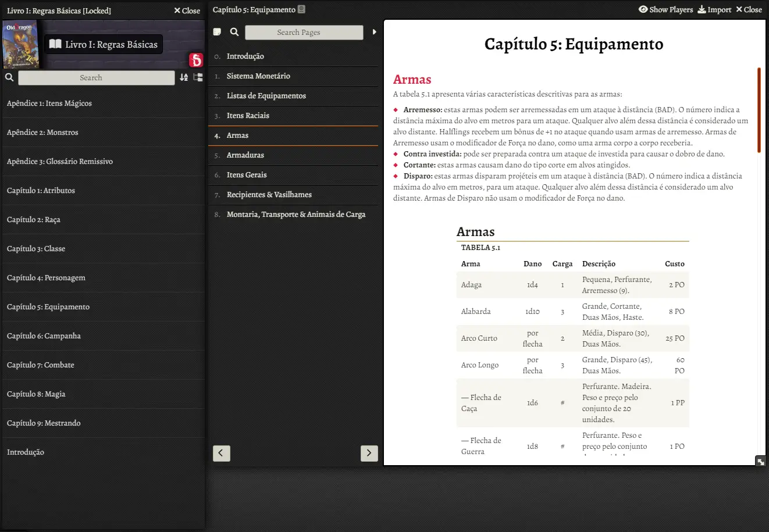The height and width of the screenshot is (532, 769).
Task: Click the red Armas section heading
Action: (412, 79)
